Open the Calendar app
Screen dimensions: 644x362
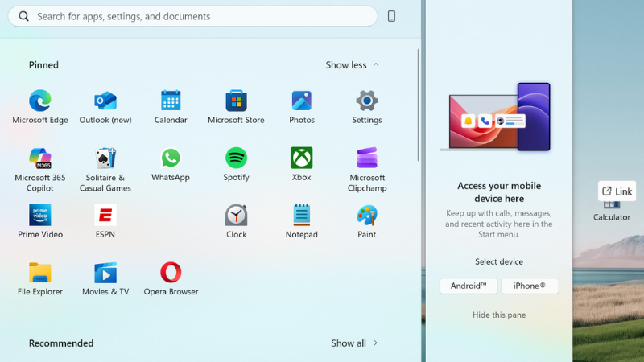(171, 107)
